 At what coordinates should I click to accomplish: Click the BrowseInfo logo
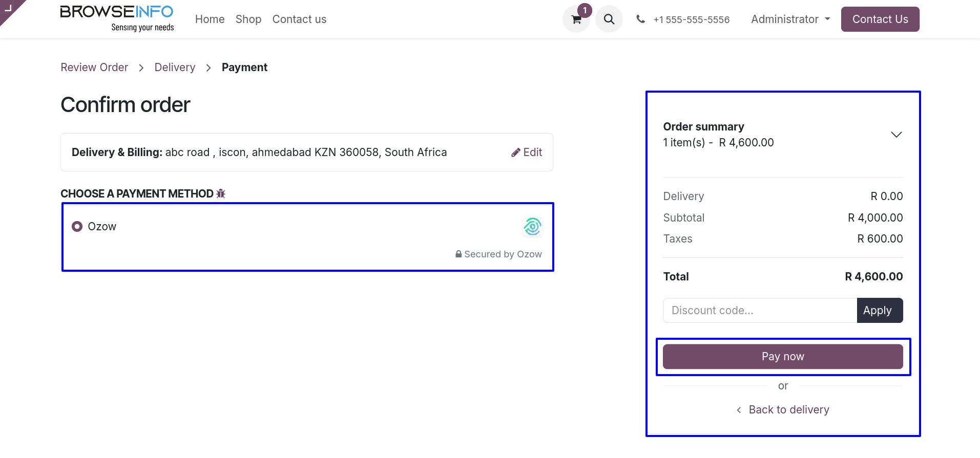[117, 18]
